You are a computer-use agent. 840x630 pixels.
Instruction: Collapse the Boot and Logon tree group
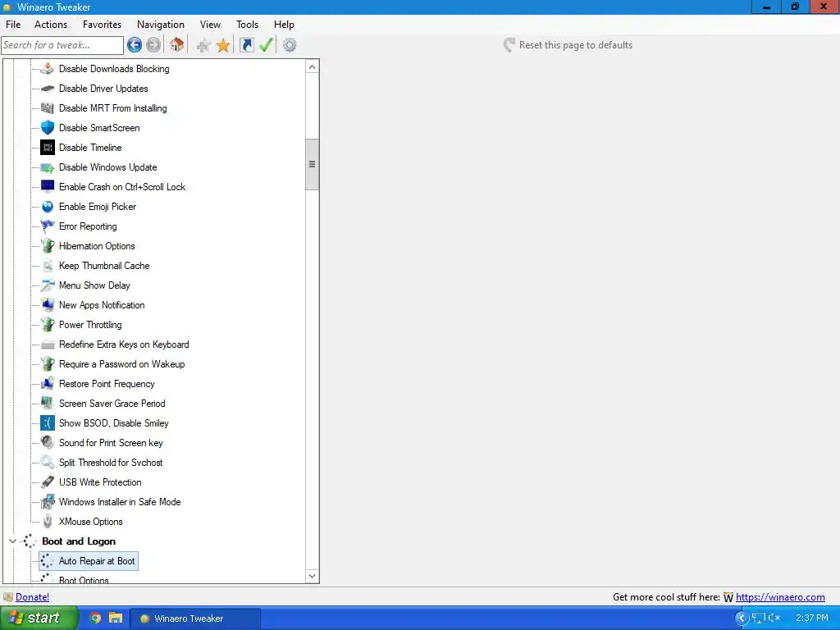11,541
